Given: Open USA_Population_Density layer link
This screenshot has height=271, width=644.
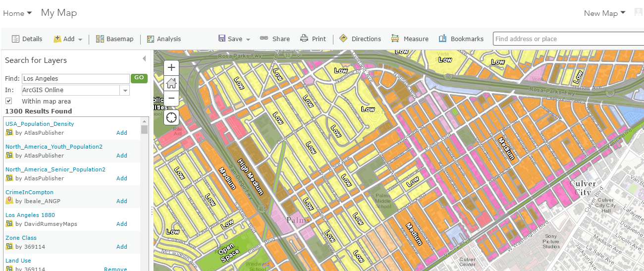Looking at the screenshot, I should pos(40,124).
